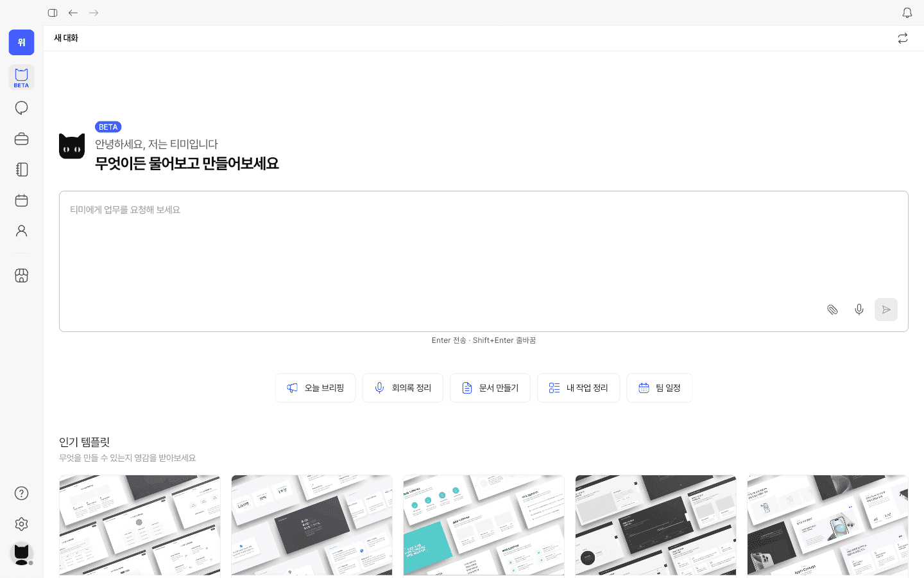
Task: Open the notebook icon in sidebar
Action: click(x=21, y=170)
